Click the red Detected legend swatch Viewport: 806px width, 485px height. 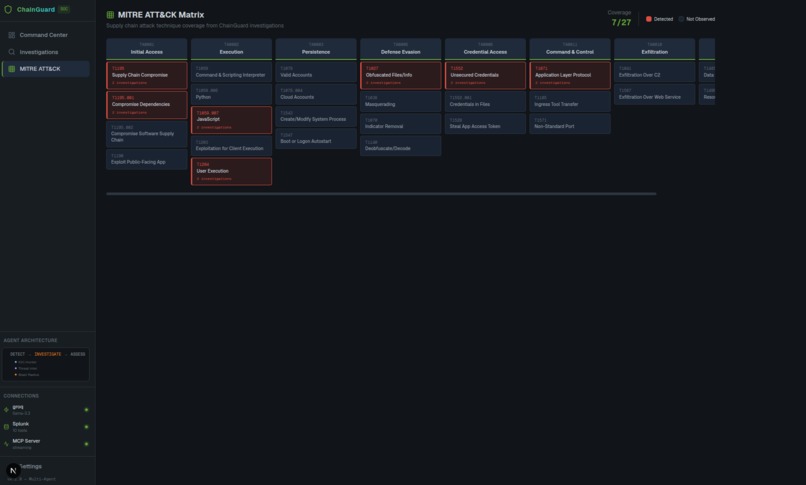(x=649, y=19)
